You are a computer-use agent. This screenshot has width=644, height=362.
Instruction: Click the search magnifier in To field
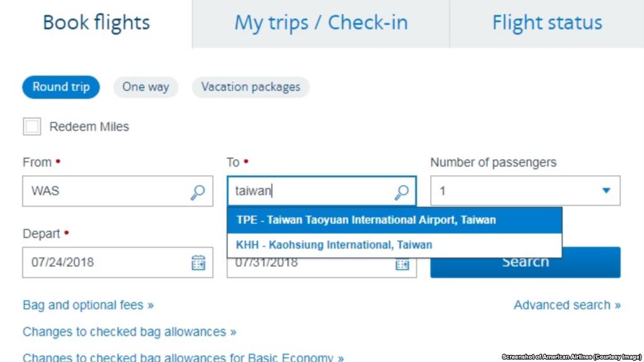point(402,192)
